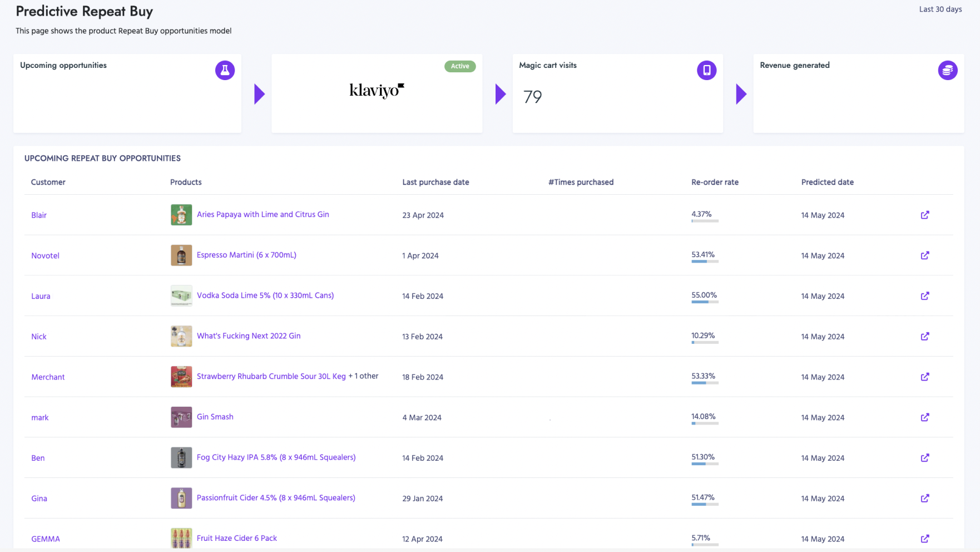980x552 pixels.
Task: Open customer Laura
Action: tap(41, 296)
